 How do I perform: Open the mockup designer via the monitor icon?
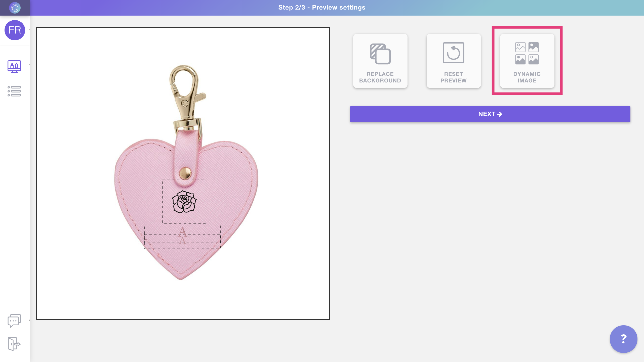(14, 66)
